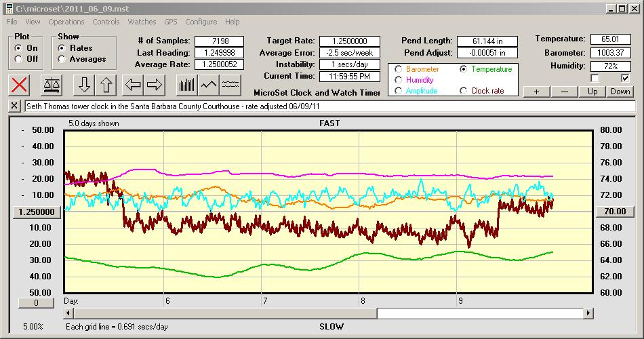Open the View menu
The width and height of the screenshot is (644, 339).
pos(33,22)
